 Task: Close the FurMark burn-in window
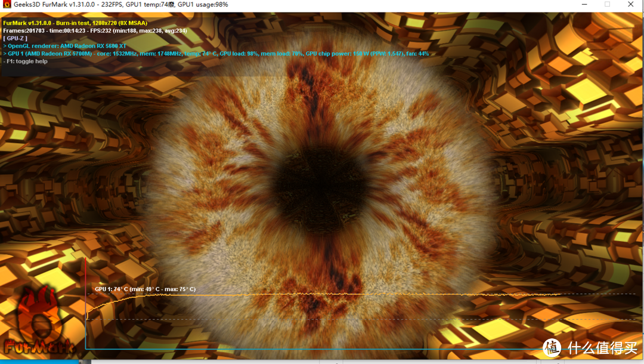[x=631, y=5]
